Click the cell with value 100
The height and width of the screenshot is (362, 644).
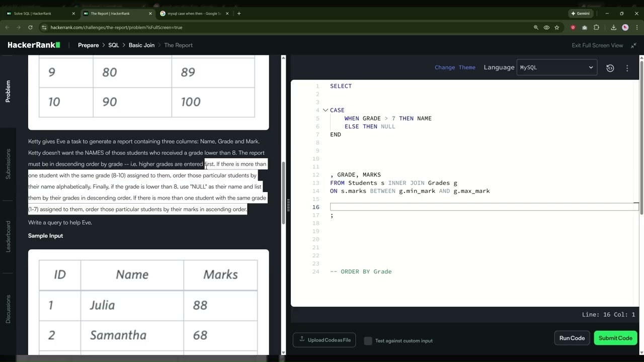tap(213, 102)
